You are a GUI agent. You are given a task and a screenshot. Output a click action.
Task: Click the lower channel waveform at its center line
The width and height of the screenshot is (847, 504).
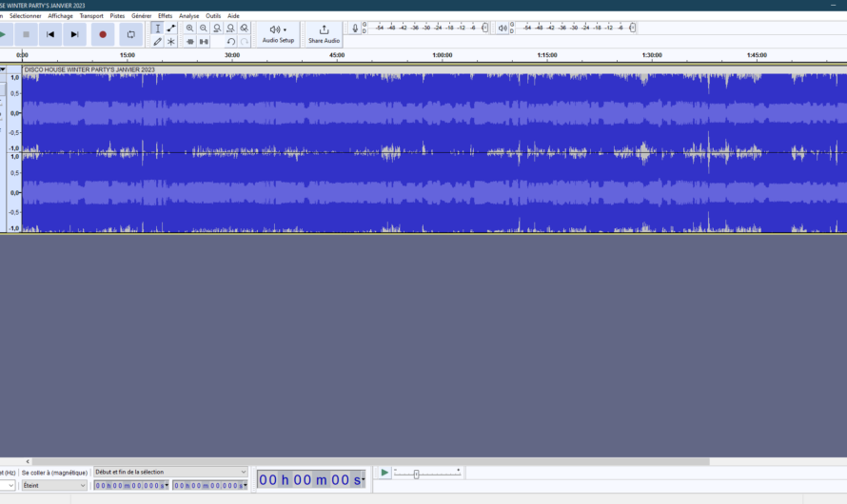point(434,193)
